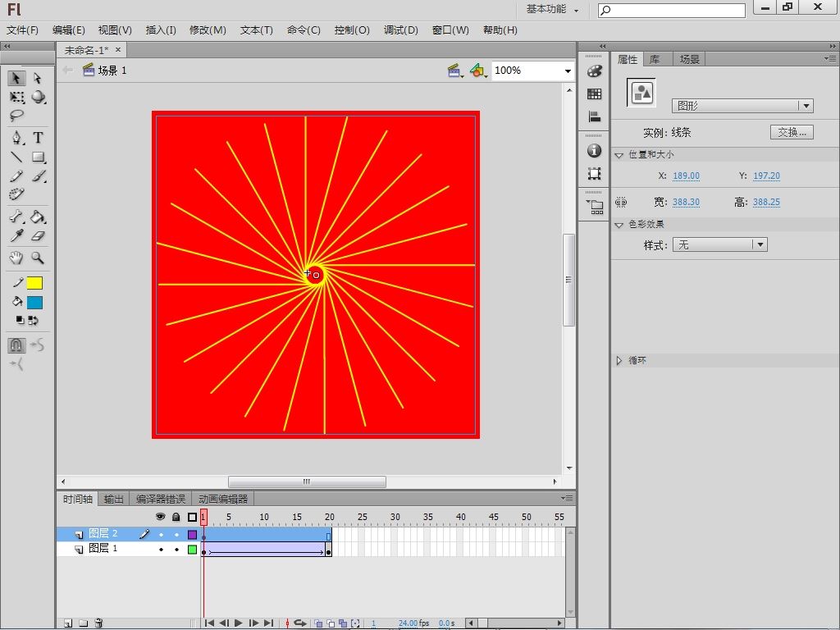The image size is (840, 630).
Task: Select the Text tool
Action: [x=38, y=138]
